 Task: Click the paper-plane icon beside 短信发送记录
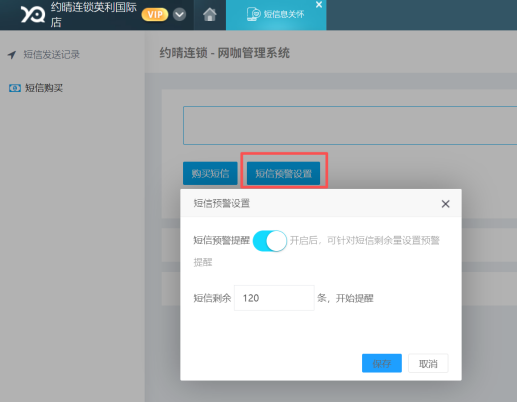pyautogui.click(x=12, y=55)
